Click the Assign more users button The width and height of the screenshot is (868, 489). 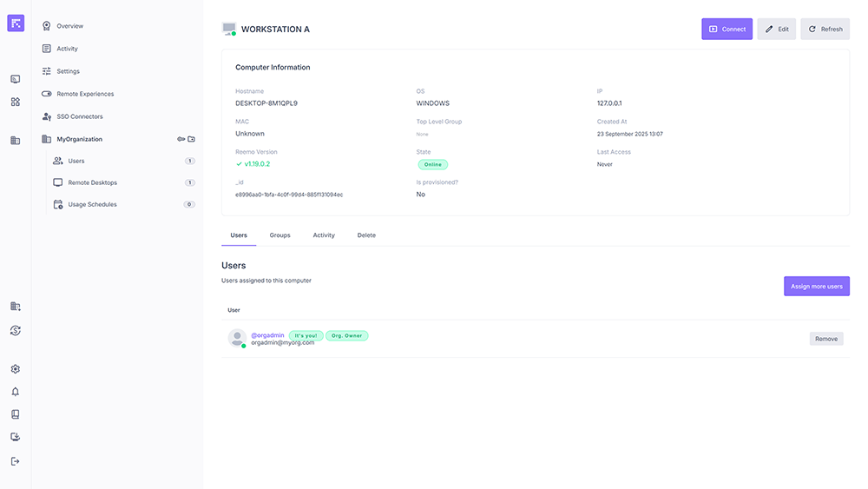[x=816, y=287]
